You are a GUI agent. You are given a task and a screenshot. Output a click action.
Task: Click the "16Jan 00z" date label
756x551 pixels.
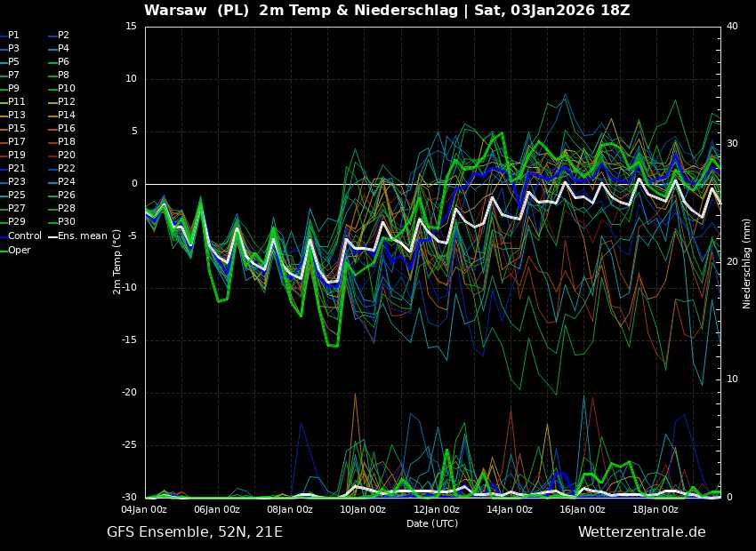point(583,509)
